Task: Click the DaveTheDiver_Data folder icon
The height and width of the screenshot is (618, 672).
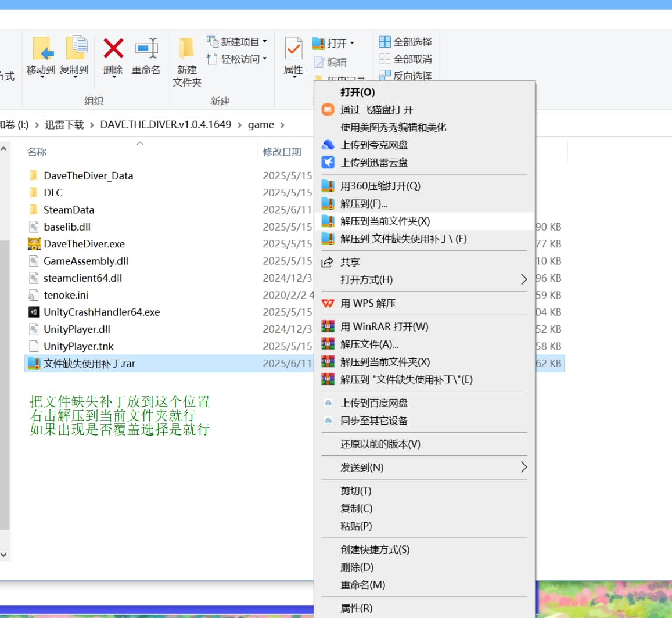Action: [x=34, y=176]
